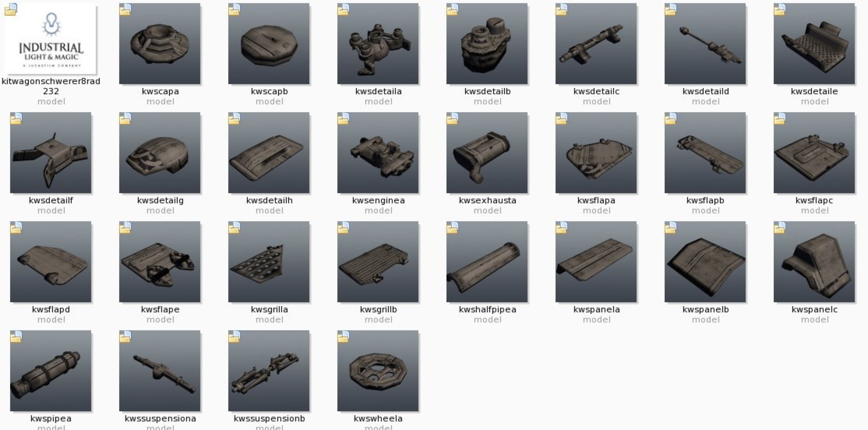Viewport: 868px width, 430px height.
Task: Pick the kwssuspensionb suspension model
Action: 269,371
